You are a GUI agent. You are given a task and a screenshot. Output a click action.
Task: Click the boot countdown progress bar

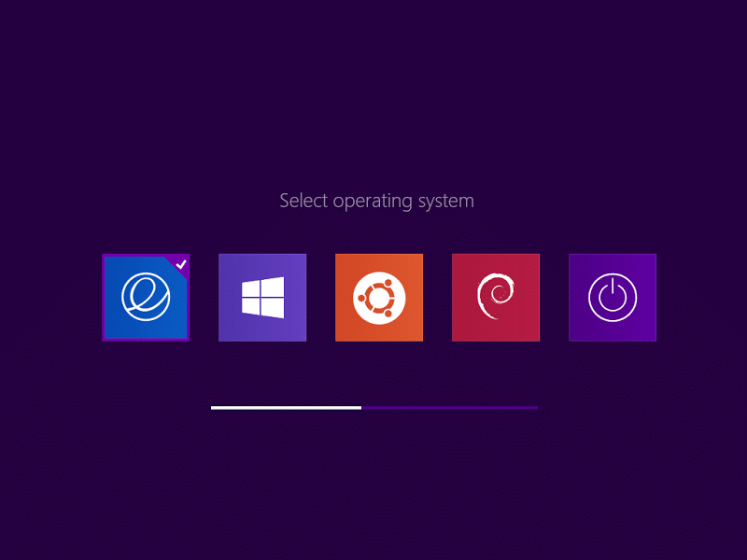point(374,408)
